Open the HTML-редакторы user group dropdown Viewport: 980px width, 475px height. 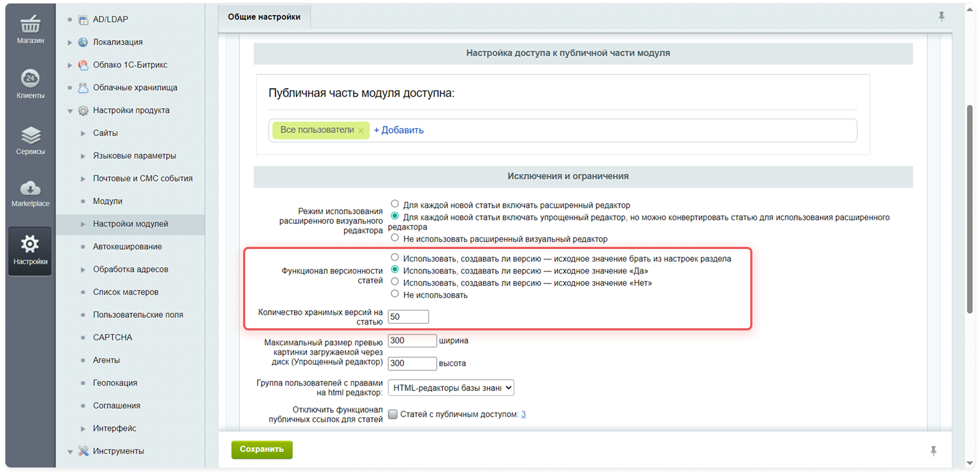point(450,388)
